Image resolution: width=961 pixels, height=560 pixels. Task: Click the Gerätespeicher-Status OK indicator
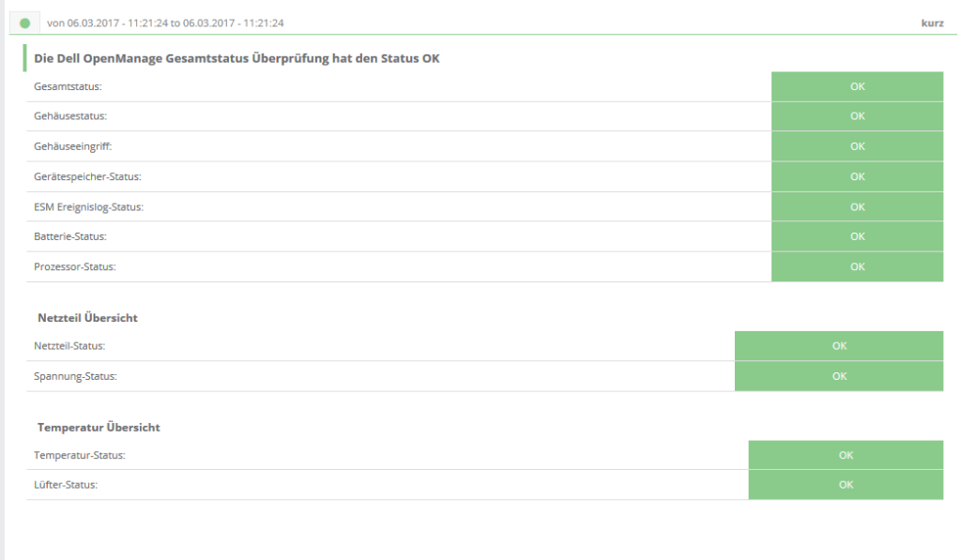point(857,176)
